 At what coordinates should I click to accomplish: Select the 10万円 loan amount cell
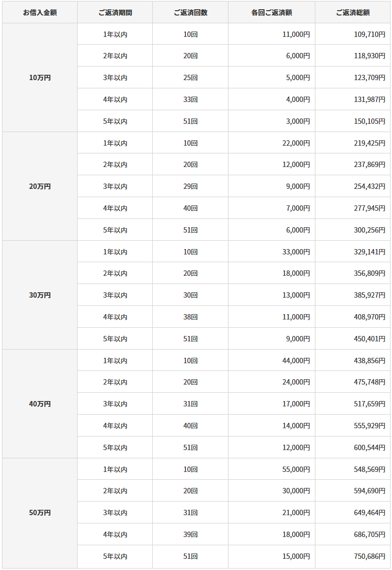pyautogui.click(x=40, y=78)
